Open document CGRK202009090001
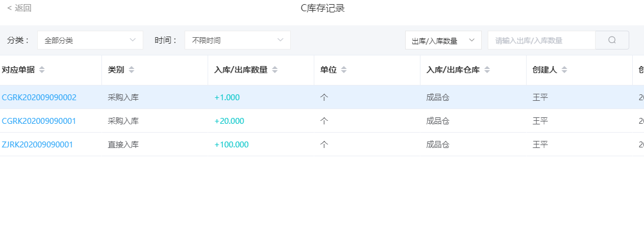Screen dimensions: 644x250 click(x=39, y=121)
